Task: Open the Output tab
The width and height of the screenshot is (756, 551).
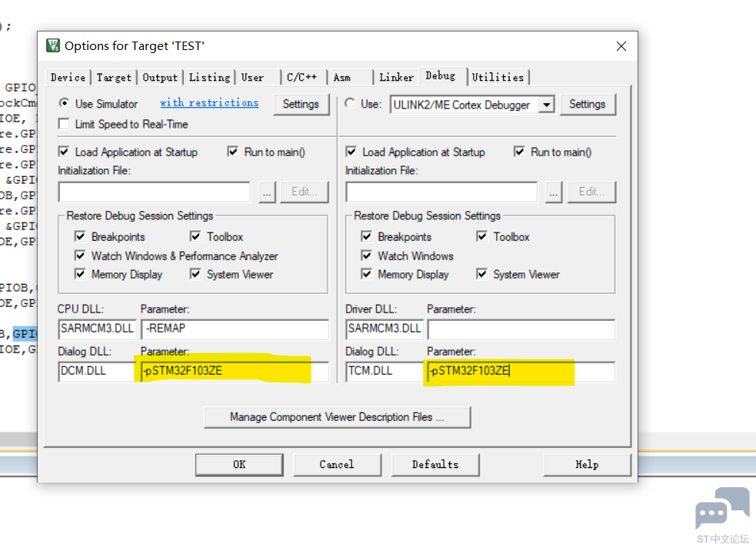Action: point(160,77)
